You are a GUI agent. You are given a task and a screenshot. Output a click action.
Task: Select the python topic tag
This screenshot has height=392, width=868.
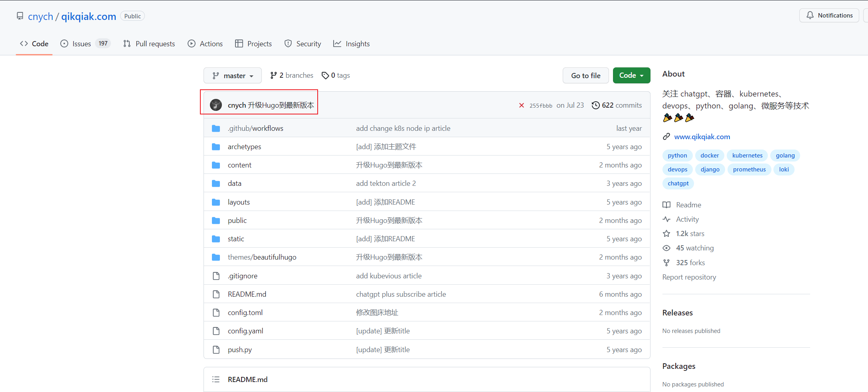677,156
